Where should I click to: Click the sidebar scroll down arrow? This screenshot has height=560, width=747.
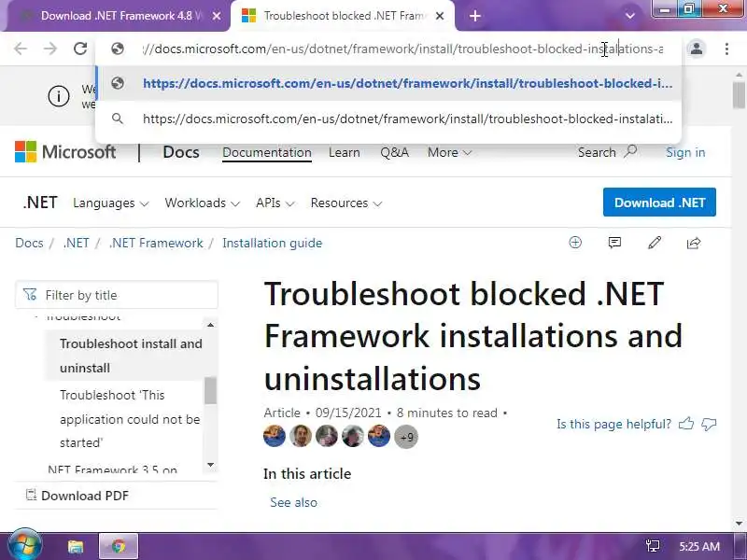pos(211,464)
